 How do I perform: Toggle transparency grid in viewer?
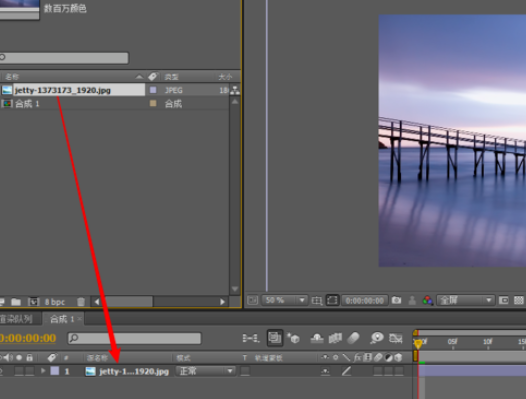point(518,300)
